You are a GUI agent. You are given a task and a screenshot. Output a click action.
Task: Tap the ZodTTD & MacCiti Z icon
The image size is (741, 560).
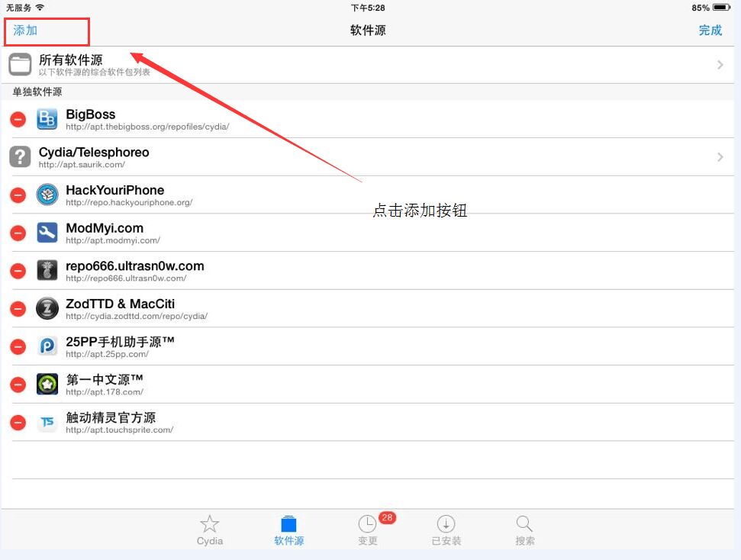[47, 308]
